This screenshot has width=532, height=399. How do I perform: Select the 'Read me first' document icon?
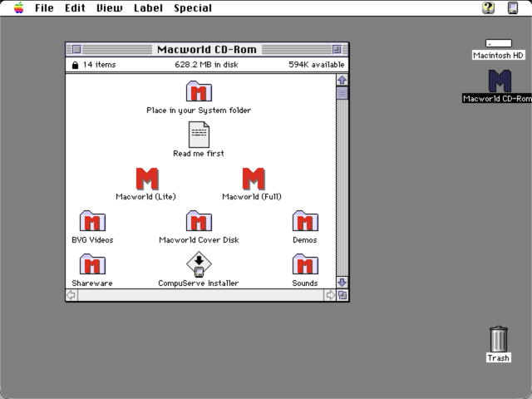[199, 135]
